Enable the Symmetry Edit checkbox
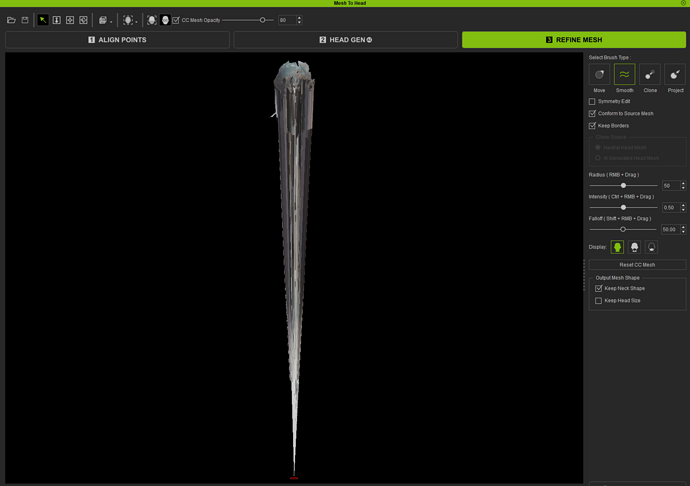This screenshot has height=486, width=690. pos(592,102)
